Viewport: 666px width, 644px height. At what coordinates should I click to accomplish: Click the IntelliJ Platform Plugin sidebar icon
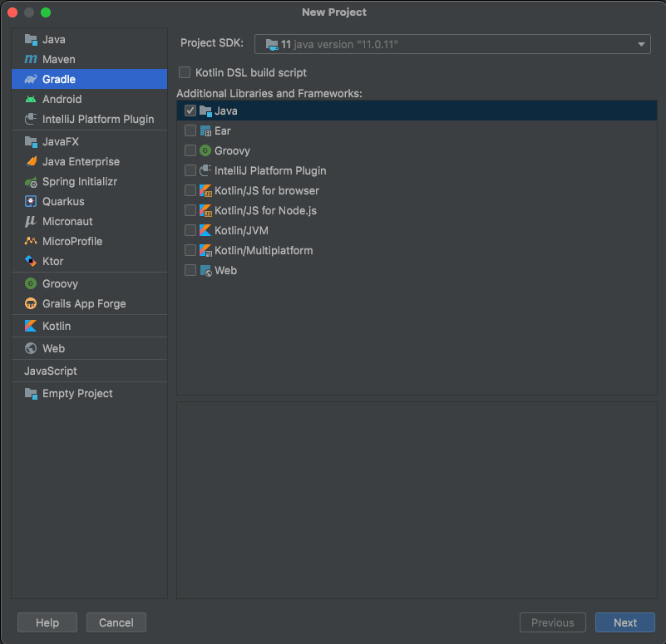tap(31, 119)
